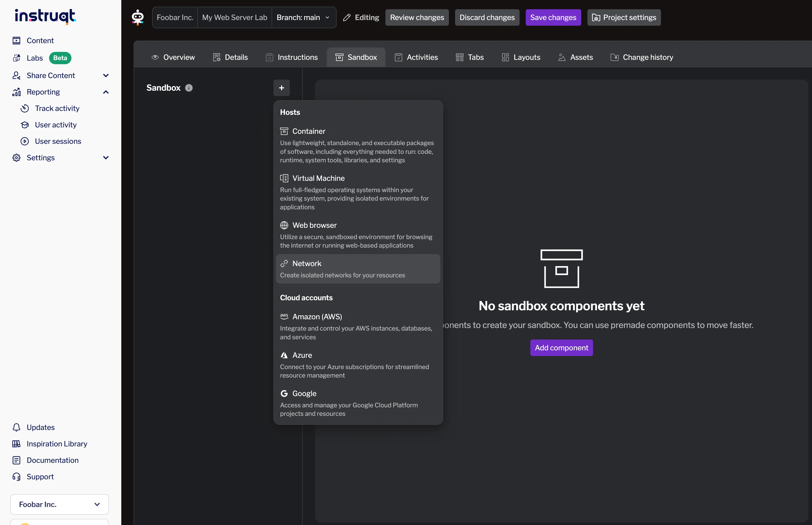Screen dimensions: 812x525
Task: Expand the Share Content section
Action: (106, 75)
